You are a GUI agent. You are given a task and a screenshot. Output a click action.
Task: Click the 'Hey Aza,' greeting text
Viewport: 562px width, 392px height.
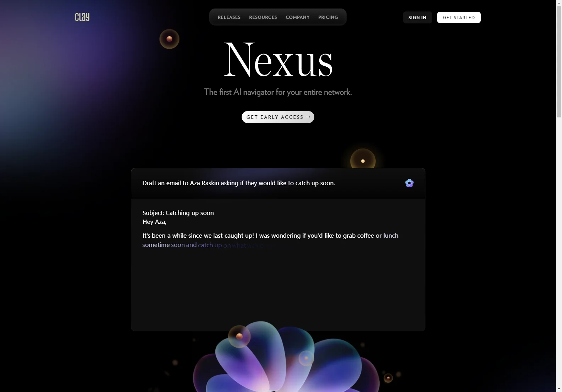[154, 222]
